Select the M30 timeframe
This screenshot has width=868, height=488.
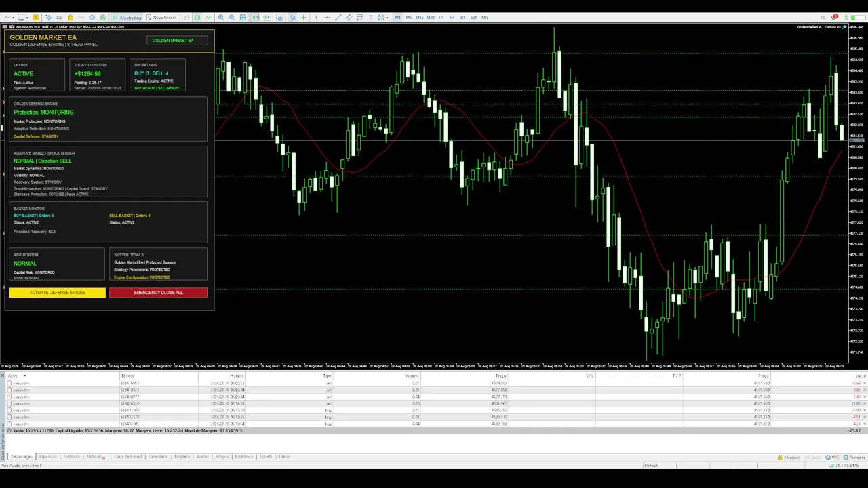pos(431,18)
